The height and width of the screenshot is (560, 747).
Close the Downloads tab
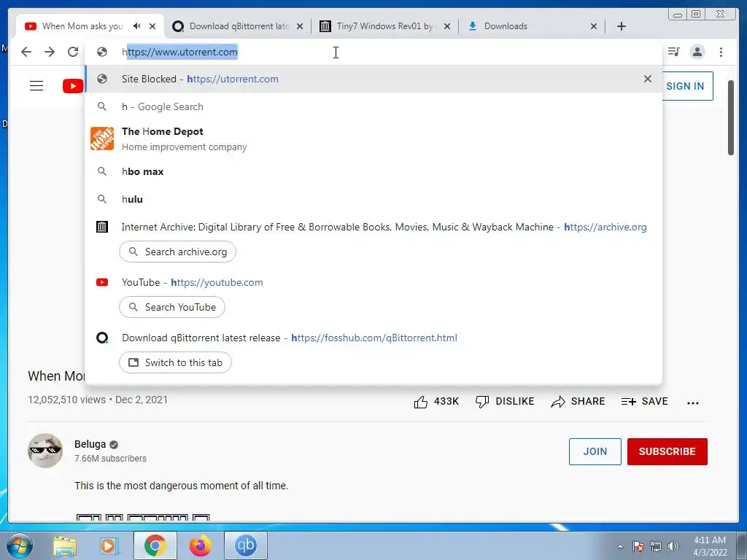(x=594, y=26)
